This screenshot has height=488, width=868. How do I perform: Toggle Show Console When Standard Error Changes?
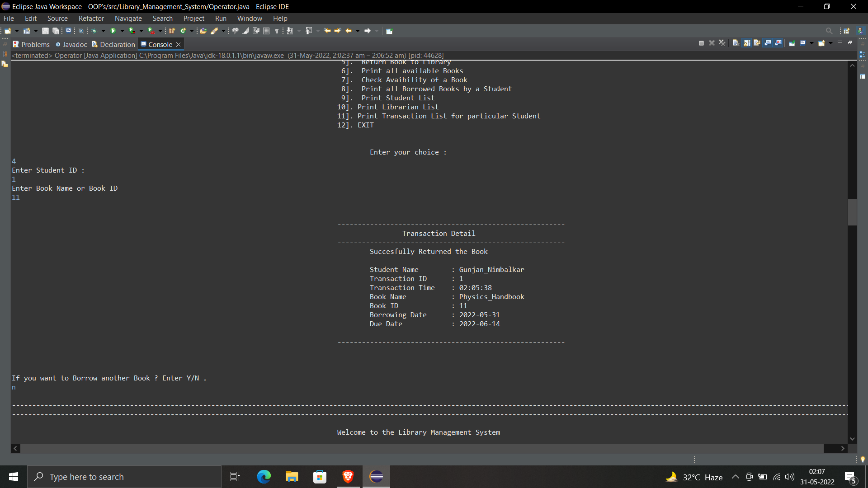pos(778,43)
